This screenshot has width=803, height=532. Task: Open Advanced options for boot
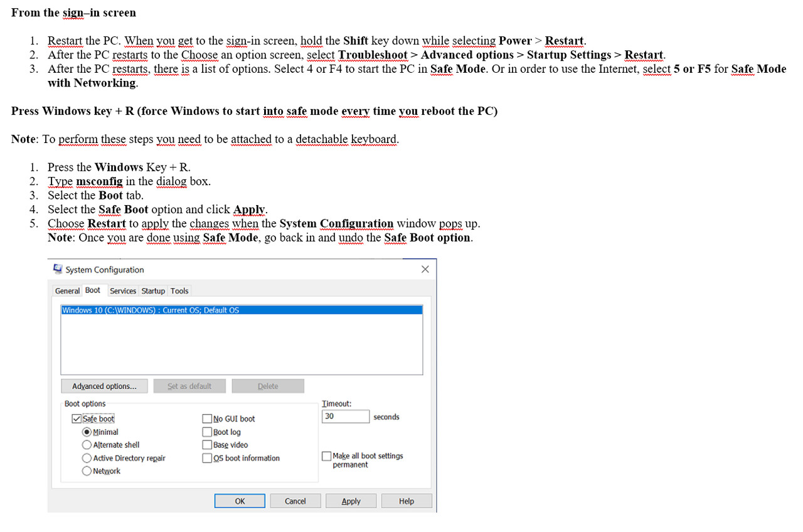coord(104,386)
